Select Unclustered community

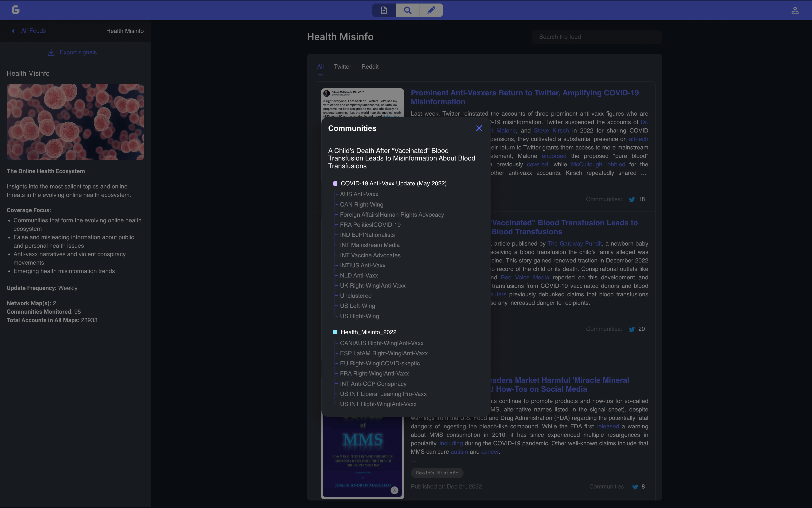point(355,296)
